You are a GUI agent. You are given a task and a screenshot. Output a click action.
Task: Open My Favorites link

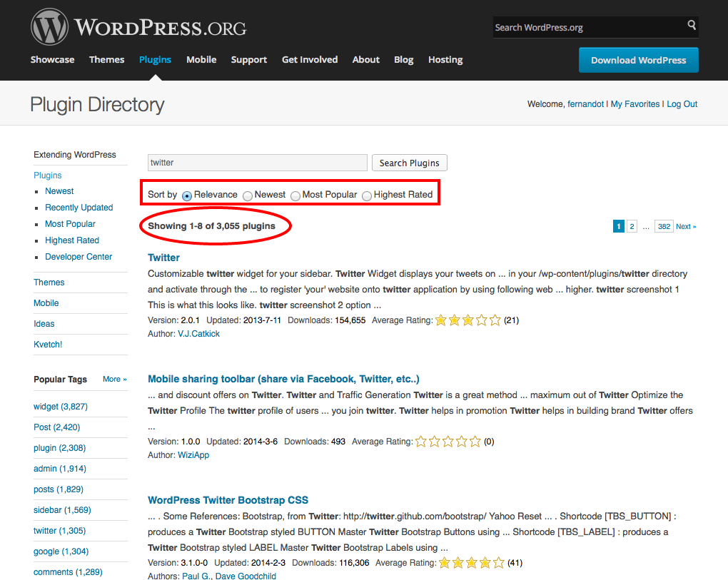635,104
